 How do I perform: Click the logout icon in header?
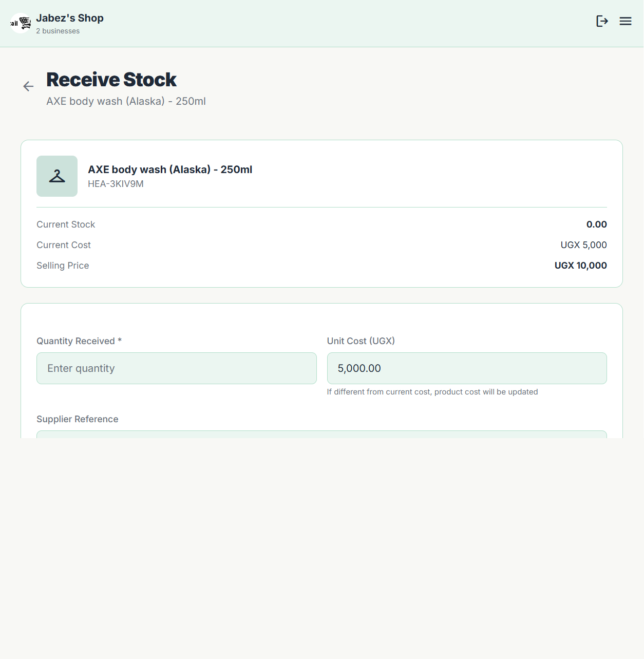[x=602, y=21]
